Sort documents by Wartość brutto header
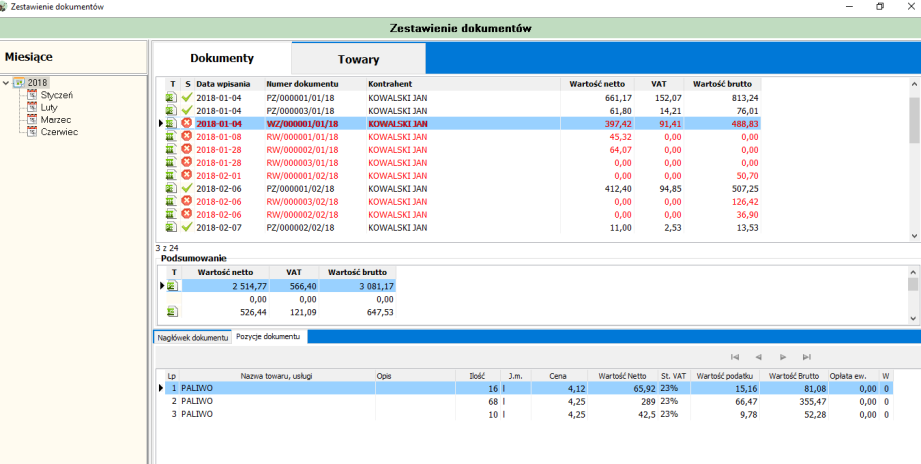The height and width of the screenshot is (464, 921). [x=723, y=84]
